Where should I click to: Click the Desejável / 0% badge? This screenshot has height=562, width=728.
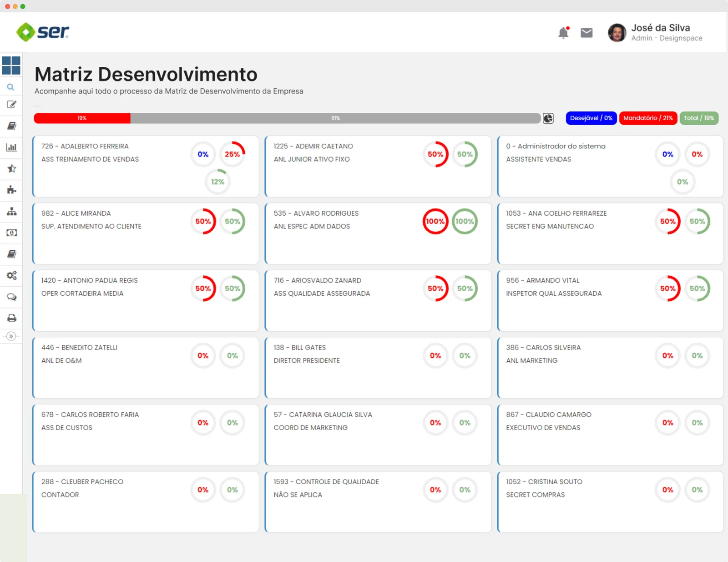591,118
